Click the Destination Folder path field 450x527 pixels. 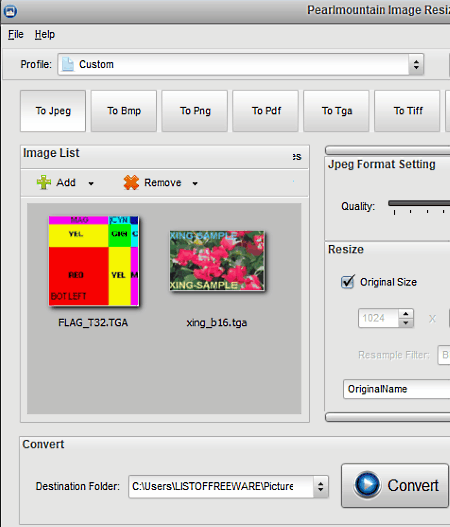[221, 486]
